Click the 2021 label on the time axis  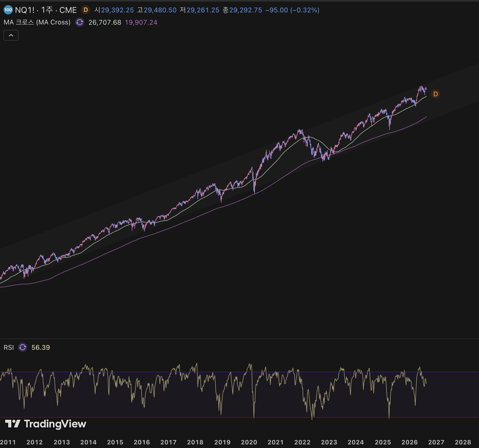point(276,442)
